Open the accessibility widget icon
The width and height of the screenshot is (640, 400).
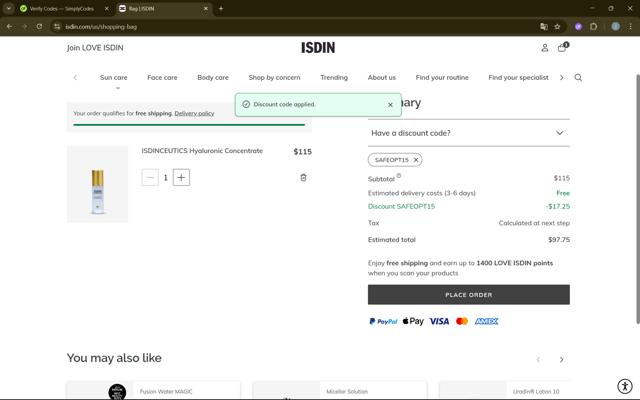[624, 386]
